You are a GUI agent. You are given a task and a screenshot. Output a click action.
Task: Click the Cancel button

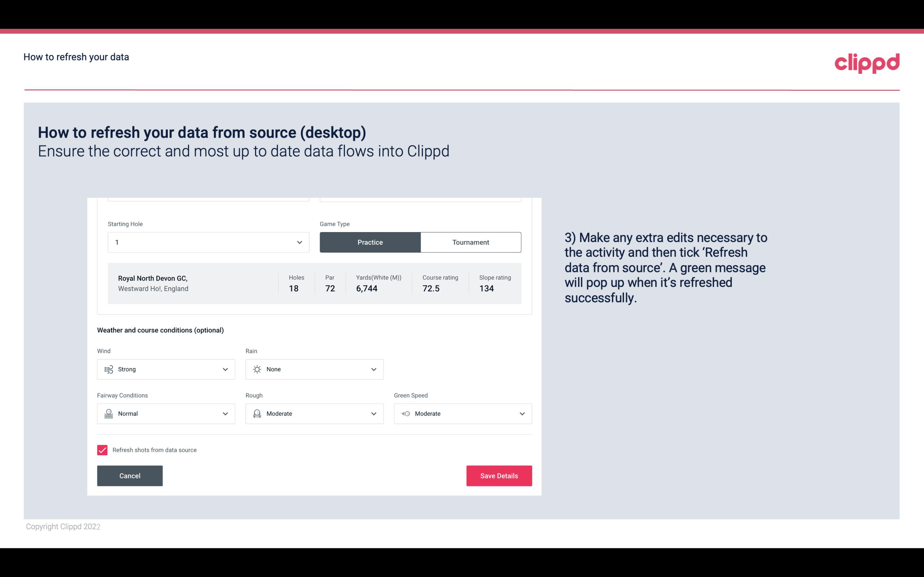pyautogui.click(x=130, y=475)
